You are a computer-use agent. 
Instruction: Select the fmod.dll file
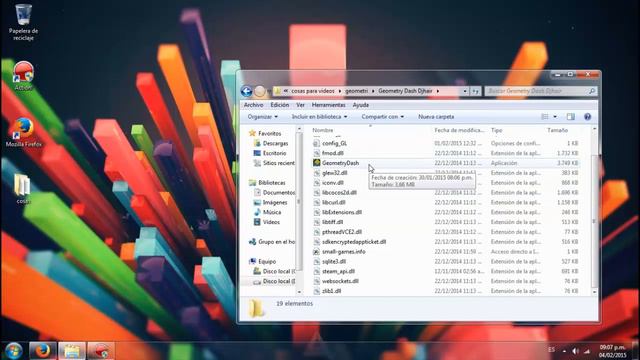pos(333,153)
